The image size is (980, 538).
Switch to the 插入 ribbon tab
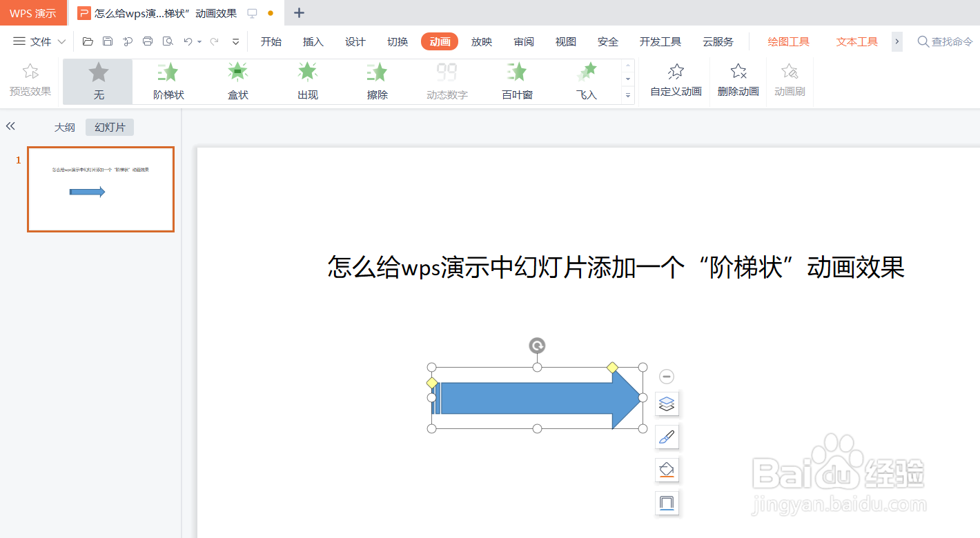click(313, 41)
